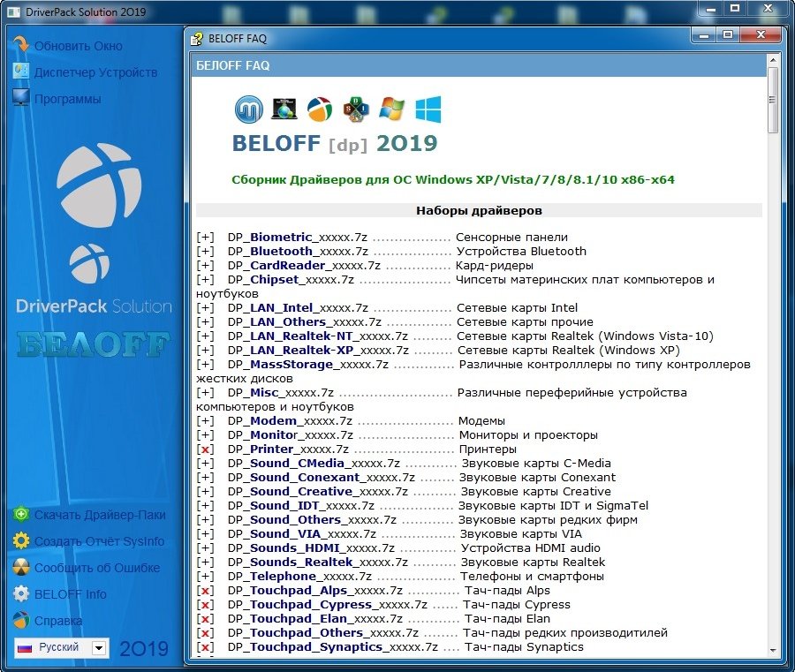Click the DP_Misc driver pack name
Viewport: 795px width, 672px height.
(281, 393)
